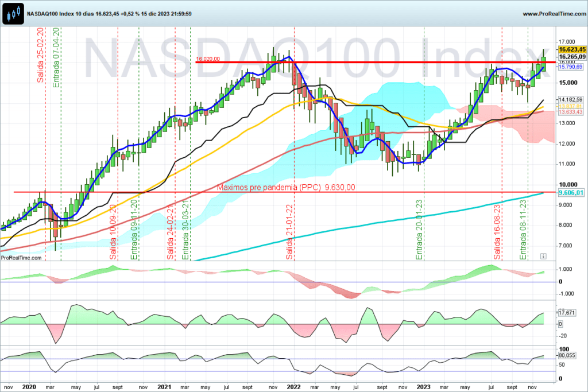Select the Salida 10-09-20 vertical marker
Screen dimensions: 588x392
pyautogui.click(x=113, y=232)
